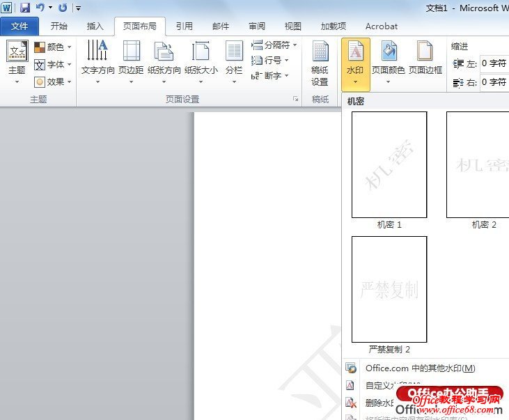Click the right indent icon beside 右
509x420 pixels.
458,83
